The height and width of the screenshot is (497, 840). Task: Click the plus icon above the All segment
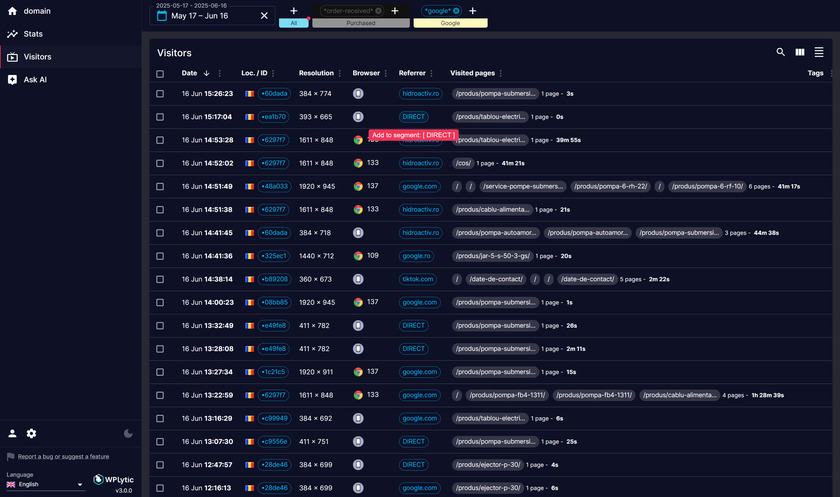[293, 10]
